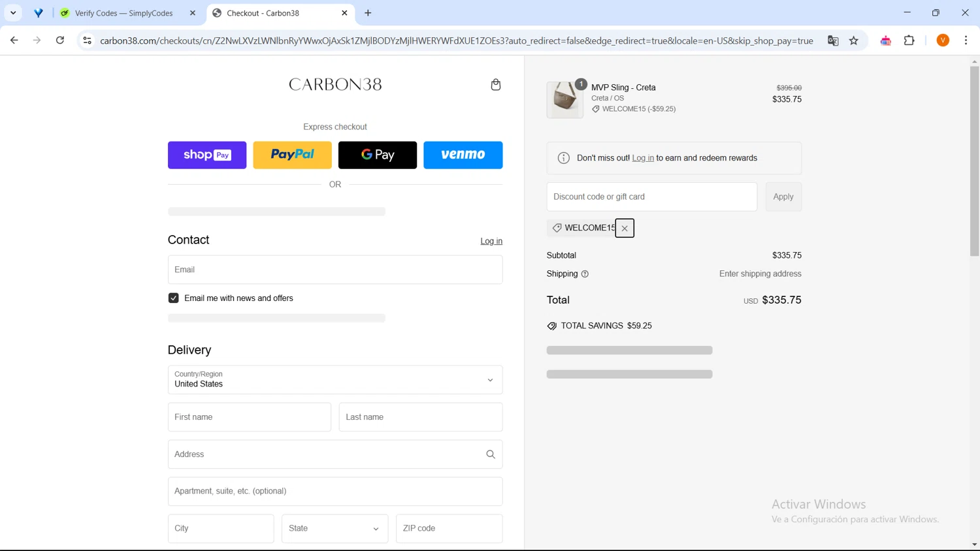Click Apartment, suite, etc. optional field
Image resolution: width=980 pixels, height=551 pixels.
pyautogui.click(x=335, y=492)
